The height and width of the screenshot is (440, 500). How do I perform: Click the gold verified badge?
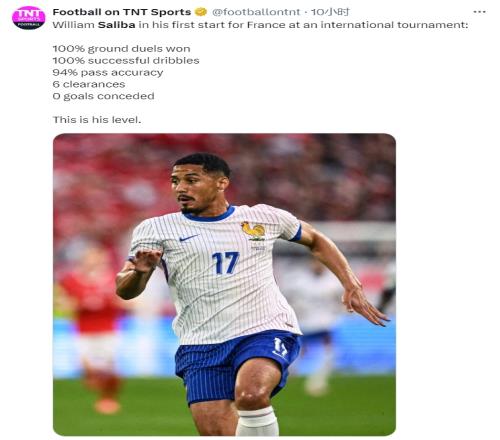(x=201, y=12)
